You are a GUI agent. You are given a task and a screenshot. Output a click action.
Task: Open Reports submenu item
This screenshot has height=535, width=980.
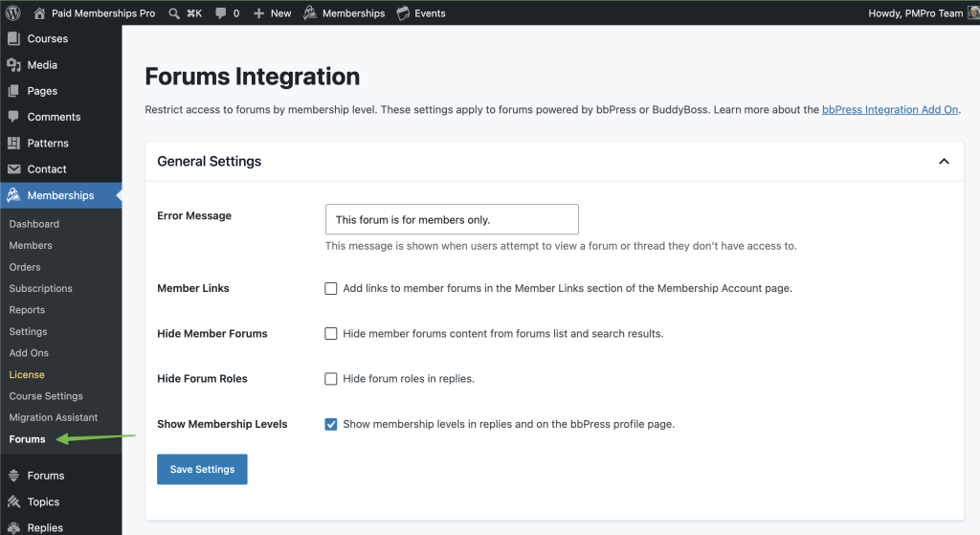point(27,310)
